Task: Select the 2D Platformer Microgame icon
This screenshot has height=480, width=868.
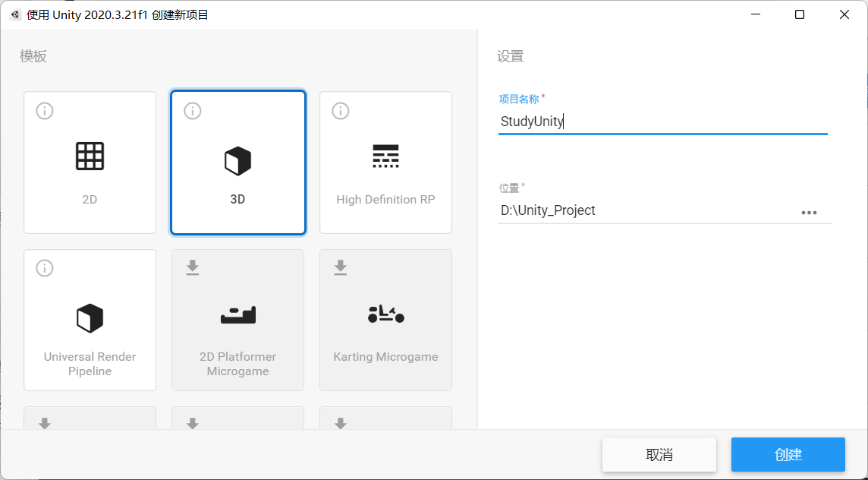Action: click(238, 315)
